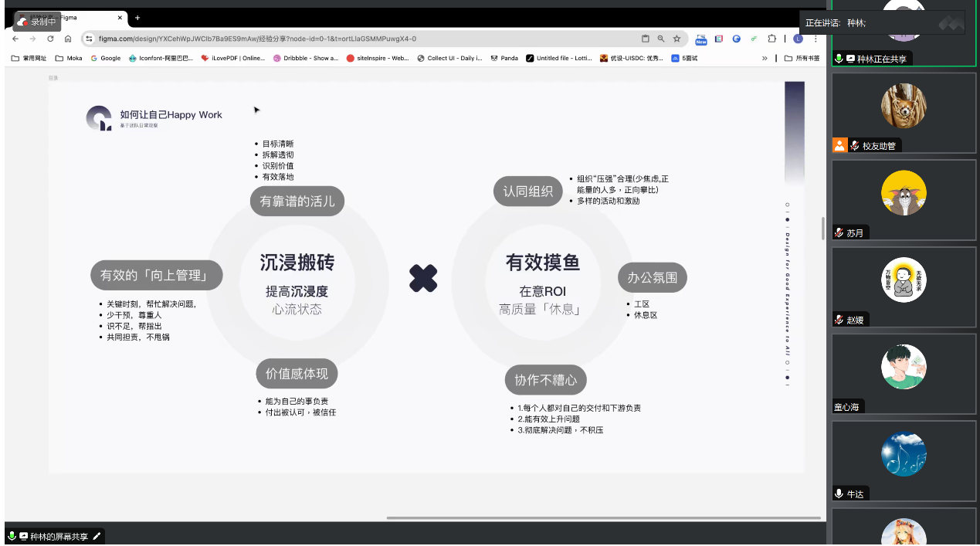Mute 苏月's microphone icon
The height and width of the screenshot is (546, 980).
(838, 232)
